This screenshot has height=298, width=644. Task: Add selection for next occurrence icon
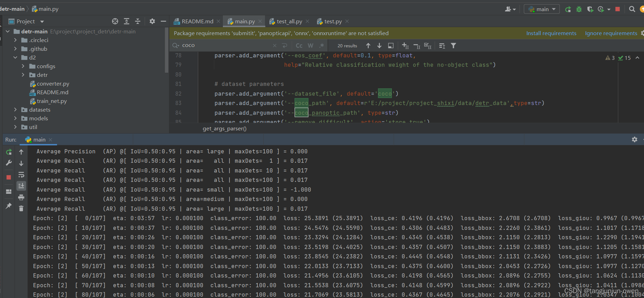tap(405, 46)
